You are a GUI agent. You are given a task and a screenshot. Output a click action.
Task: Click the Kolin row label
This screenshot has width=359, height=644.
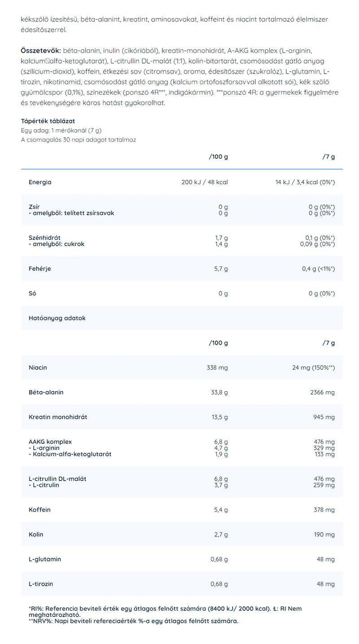click(x=36, y=534)
